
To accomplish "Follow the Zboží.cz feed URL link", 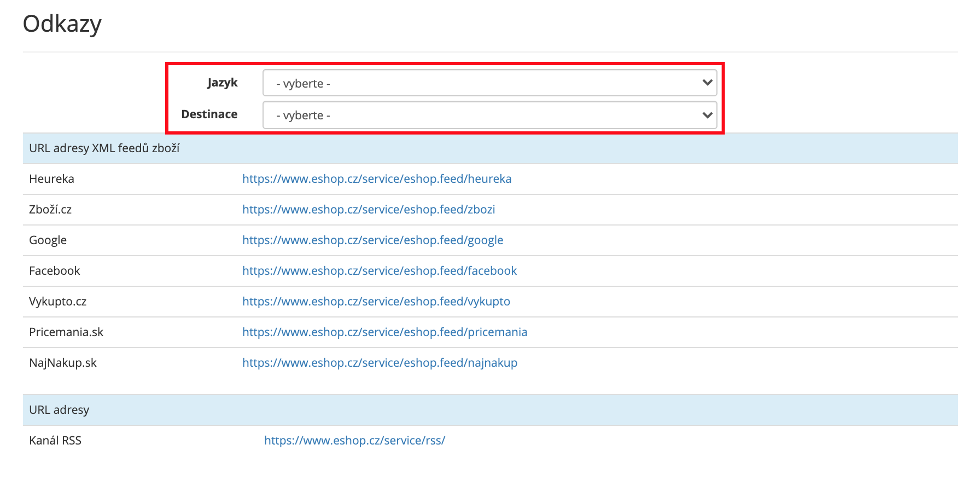I will click(x=369, y=210).
